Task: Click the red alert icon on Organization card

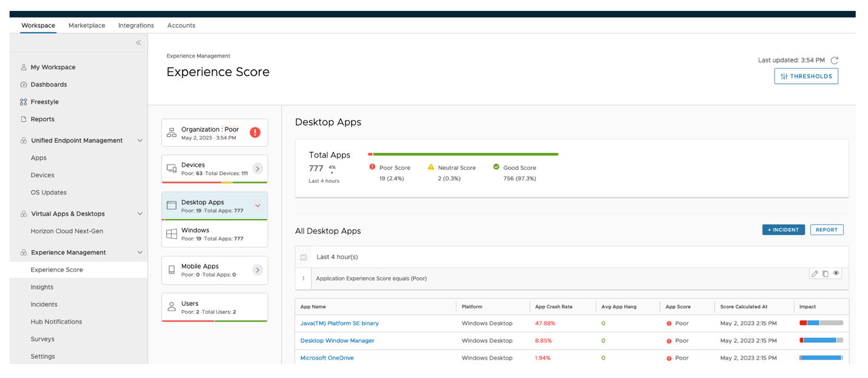Action: 255,132
